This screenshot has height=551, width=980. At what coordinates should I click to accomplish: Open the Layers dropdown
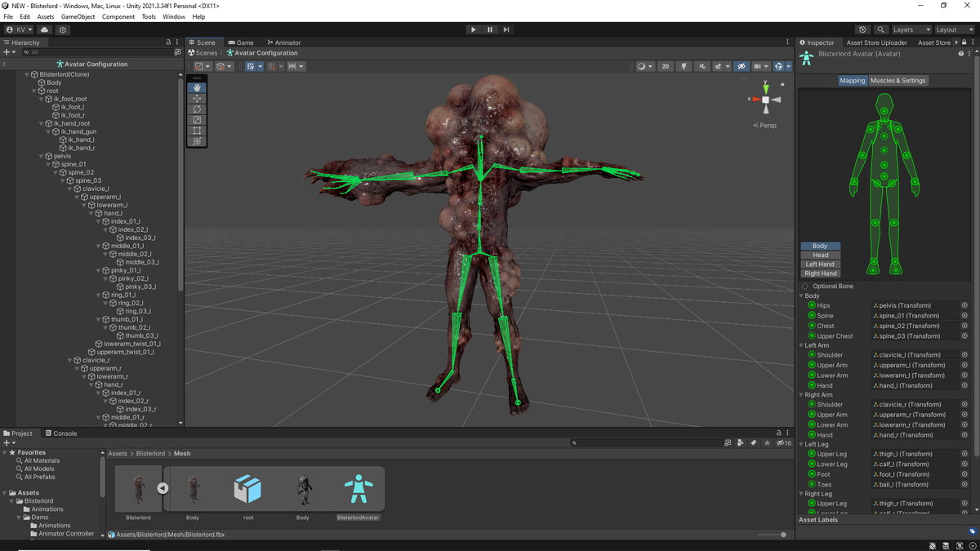pos(911,29)
